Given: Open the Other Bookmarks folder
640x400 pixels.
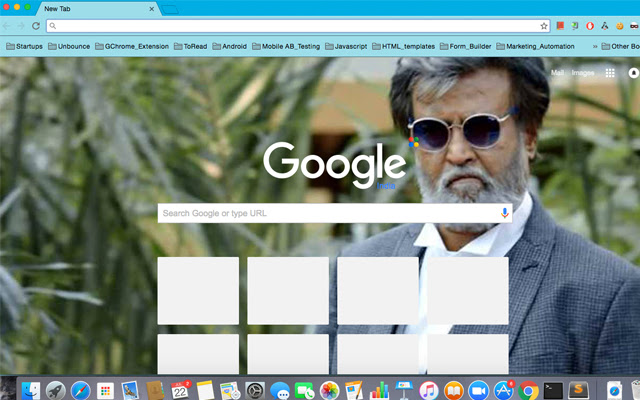Looking at the screenshot, I should 620,47.
